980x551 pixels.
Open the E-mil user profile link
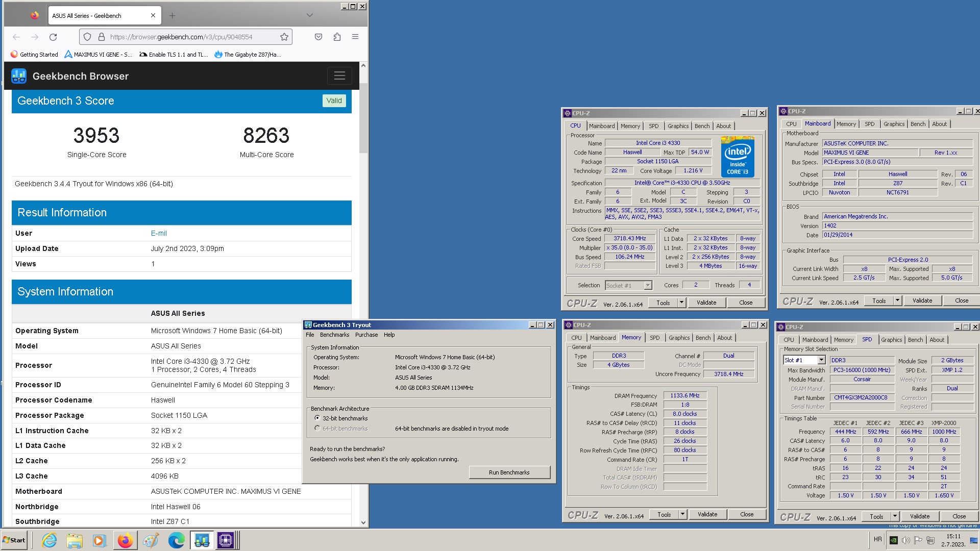[159, 233]
